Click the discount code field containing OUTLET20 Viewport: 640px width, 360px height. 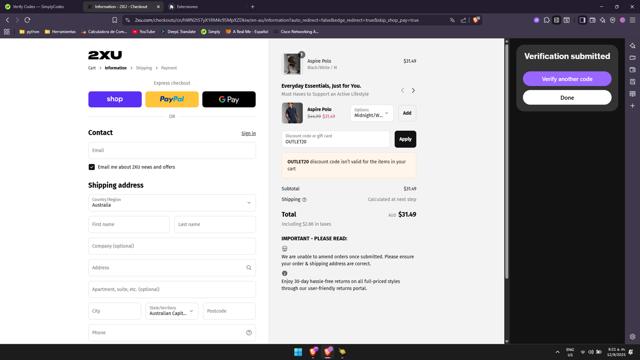(336, 139)
